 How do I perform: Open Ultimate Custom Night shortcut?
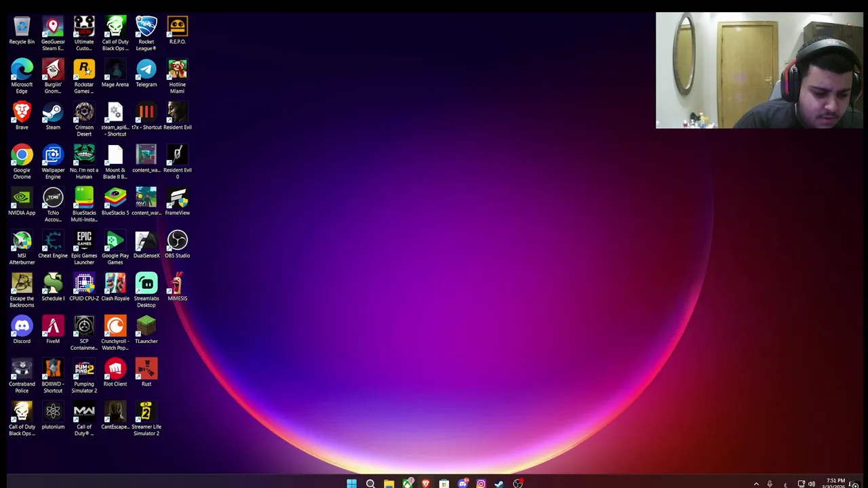[84, 34]
